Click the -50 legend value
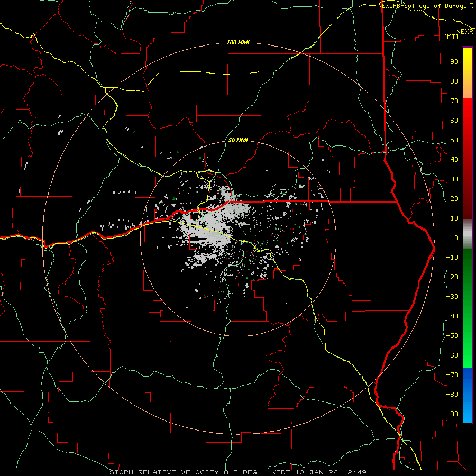The image size is (476, 476). pos(452,336)
